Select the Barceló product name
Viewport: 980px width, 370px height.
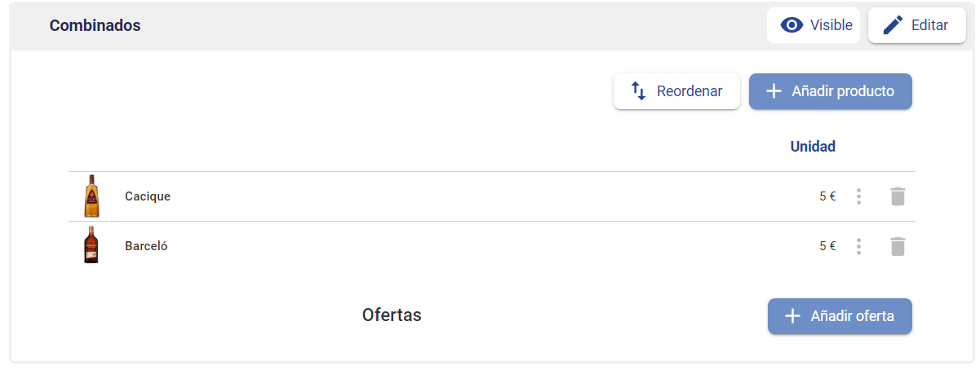pos(146,246)
